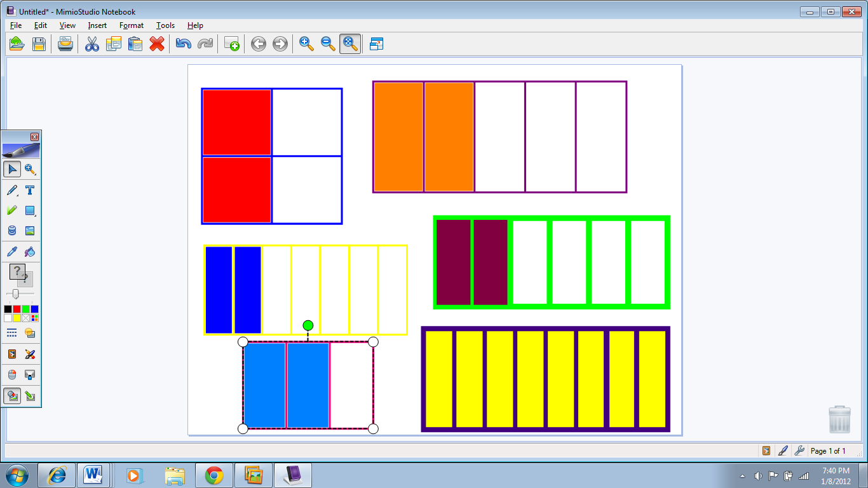The height and width of the screenshot is (488, 868).
Task: Open the File menu
Action: 16,25
